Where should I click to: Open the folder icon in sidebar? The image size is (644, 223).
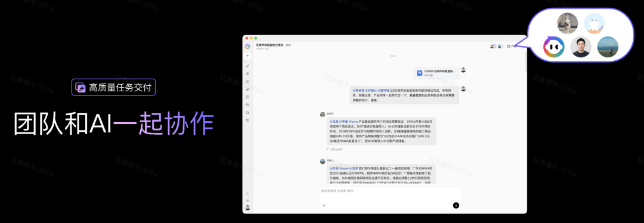247,105
